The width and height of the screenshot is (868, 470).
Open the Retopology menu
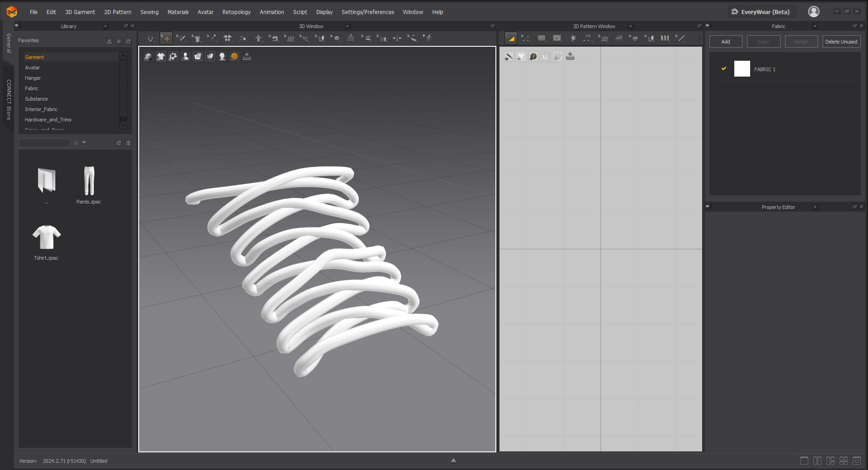click(x=237, y=12)
